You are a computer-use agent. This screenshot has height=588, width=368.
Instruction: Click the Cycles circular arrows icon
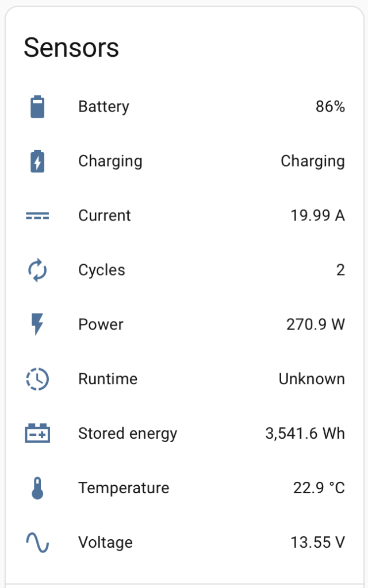(x=37, y=270)
